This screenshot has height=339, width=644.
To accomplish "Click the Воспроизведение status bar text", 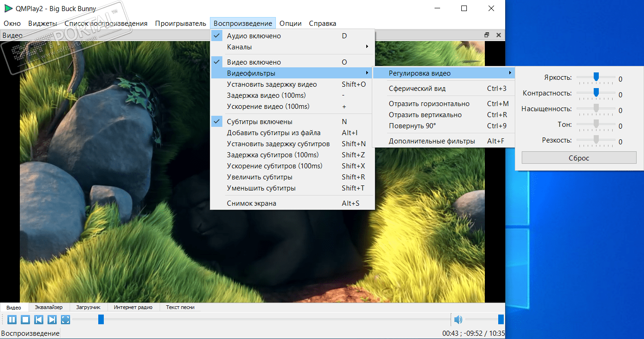I will [30, 333].
